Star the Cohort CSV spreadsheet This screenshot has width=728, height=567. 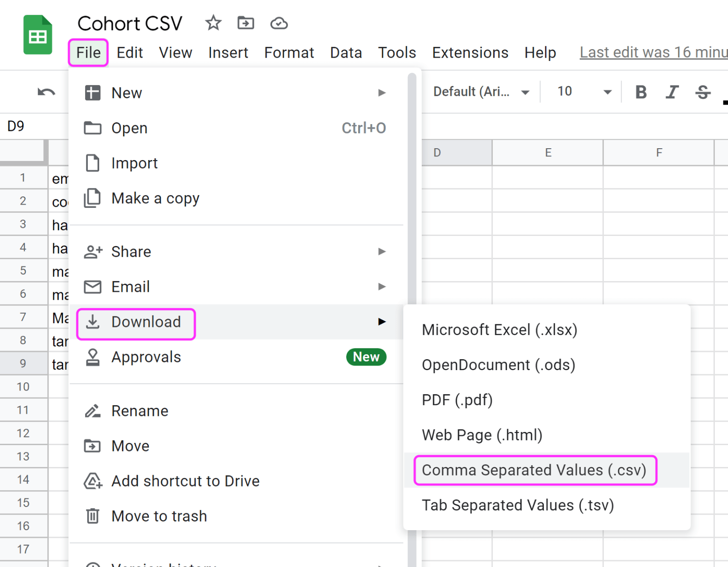212,23
